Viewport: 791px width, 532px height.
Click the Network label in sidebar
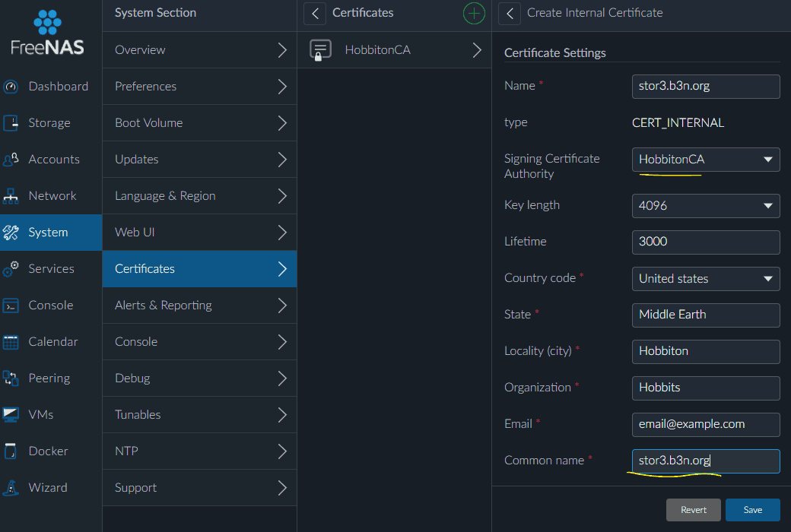tap(52, 195)
